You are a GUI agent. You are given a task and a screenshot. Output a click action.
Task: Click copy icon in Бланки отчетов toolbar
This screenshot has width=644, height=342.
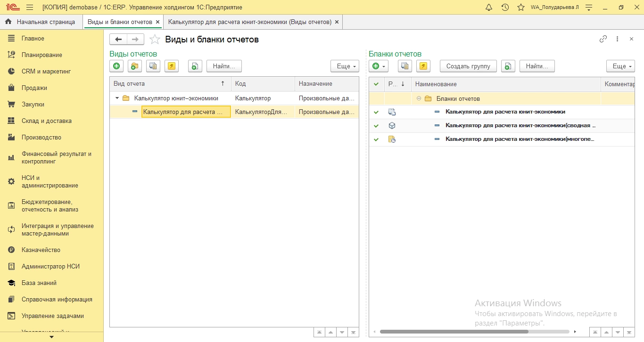405,66
